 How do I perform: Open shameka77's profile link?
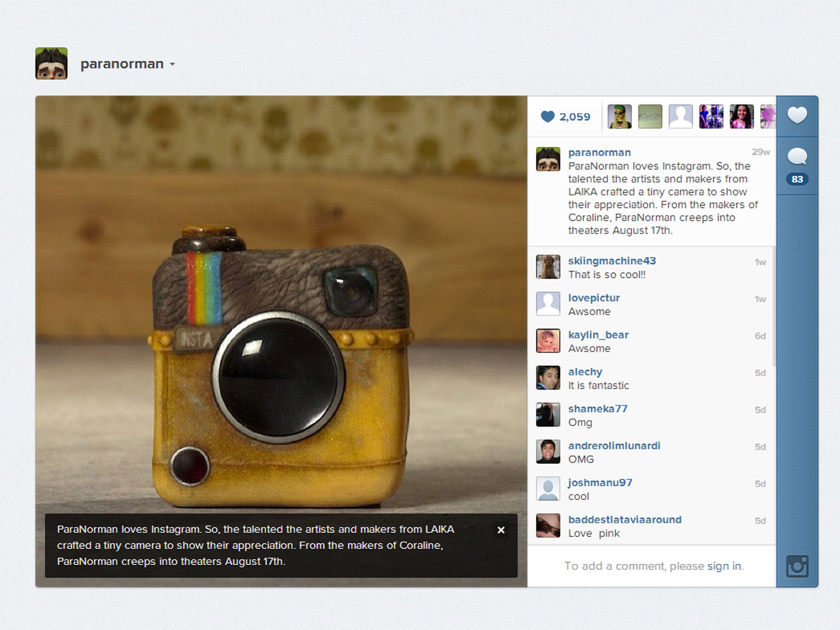[x=598, y=409]
